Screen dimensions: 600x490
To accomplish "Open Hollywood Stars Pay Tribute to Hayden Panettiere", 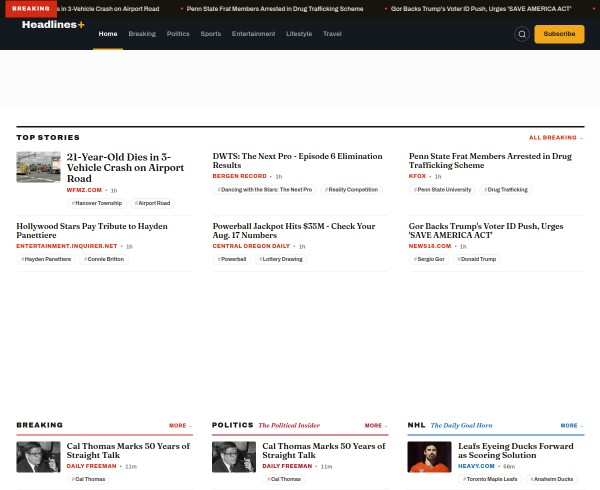I will [x=92, y=231].
